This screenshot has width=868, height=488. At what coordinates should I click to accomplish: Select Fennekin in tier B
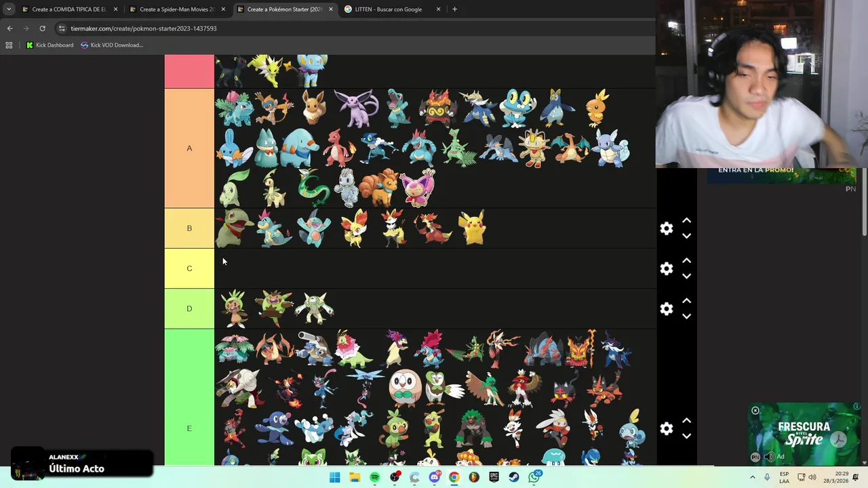click(354, 228)
